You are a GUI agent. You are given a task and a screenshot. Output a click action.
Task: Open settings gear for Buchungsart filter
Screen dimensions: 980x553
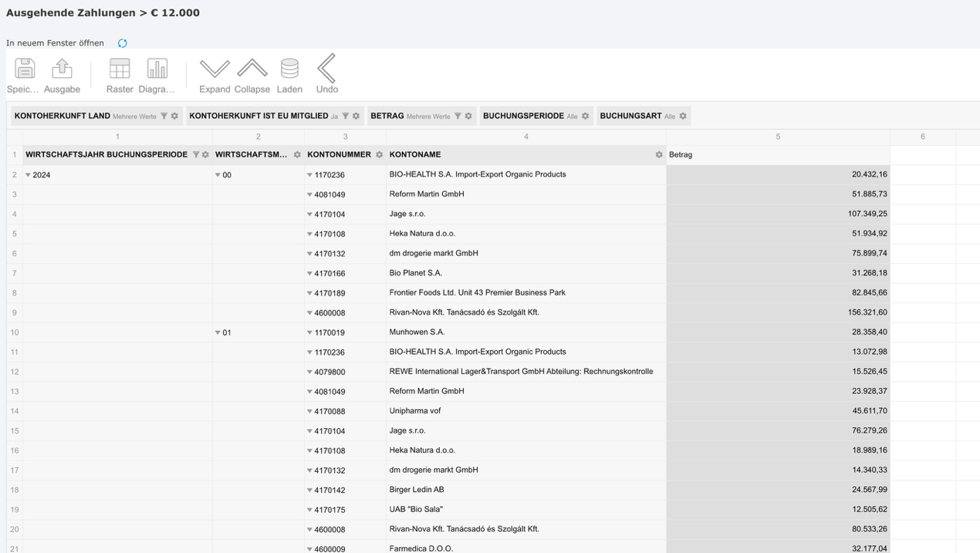click(683, 116)
